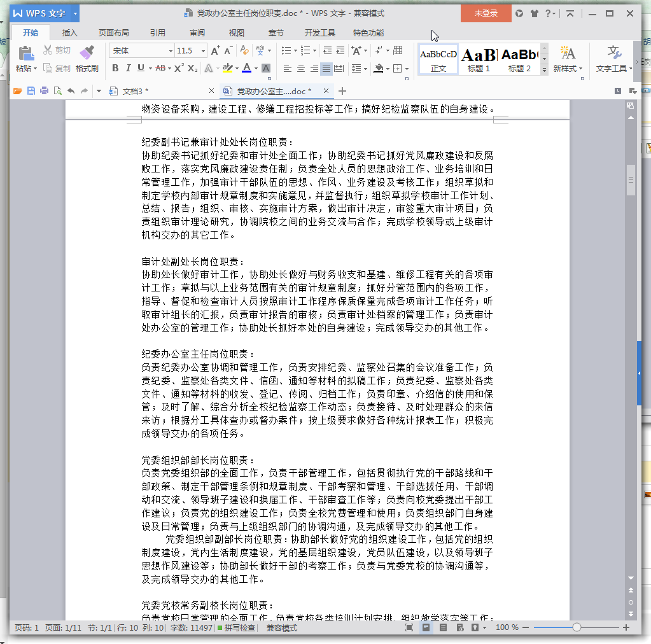Click the print preview icon
Screen dimensions: 651x644
[x=58, y=91]
